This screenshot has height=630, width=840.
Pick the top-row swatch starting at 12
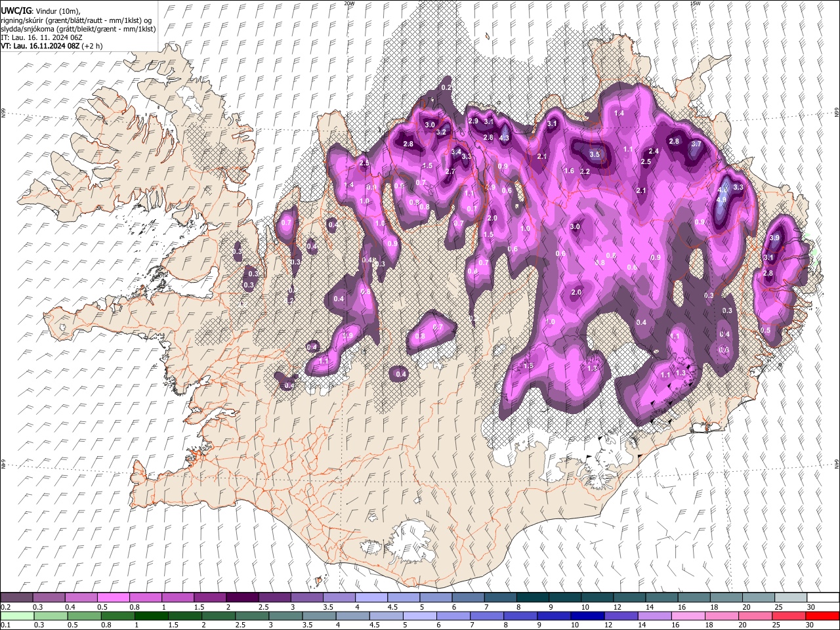pos(628,598)
